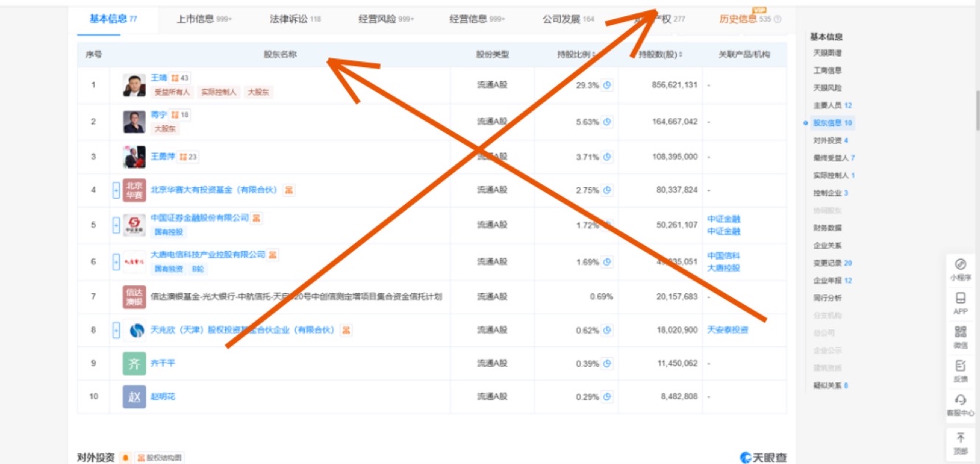The height and width of the screenshot is (464, 980).
Task: Expand row 6 大唐电信科技产业控股 with plus
Action: tap(116, 261)
